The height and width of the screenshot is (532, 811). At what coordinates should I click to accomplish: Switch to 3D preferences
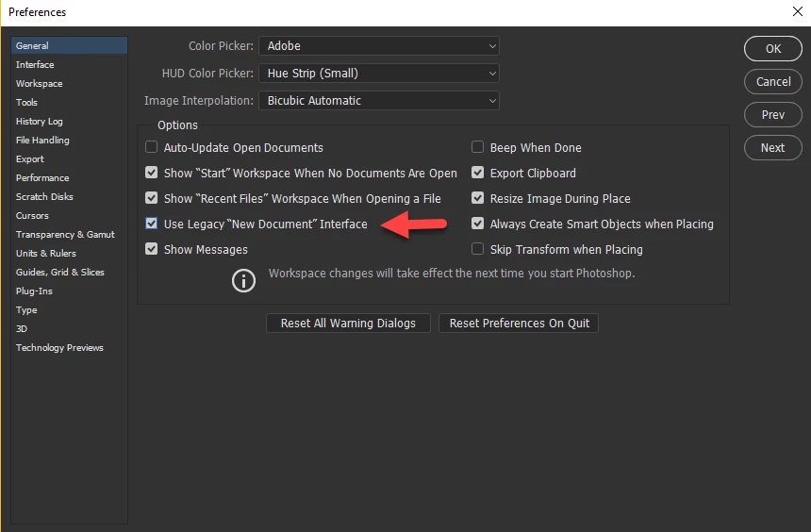(x=69, y=329)
